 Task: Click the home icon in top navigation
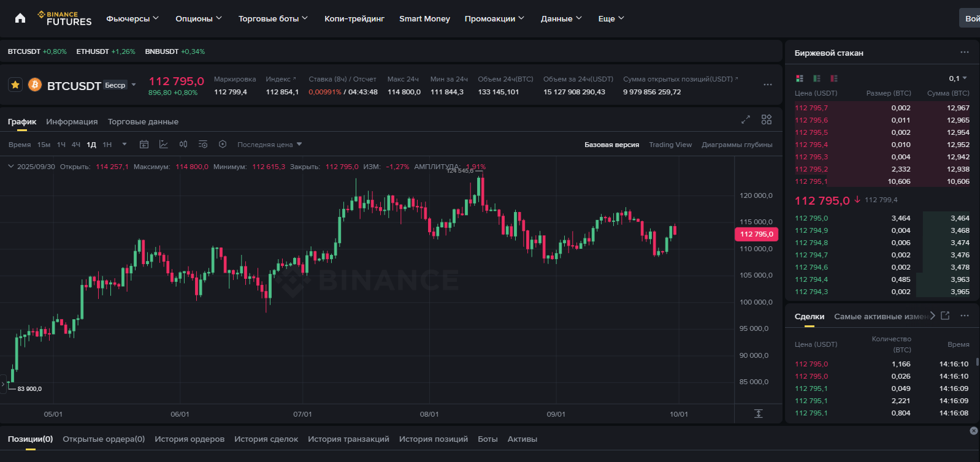pyautogui.click(x=20, y=18)
